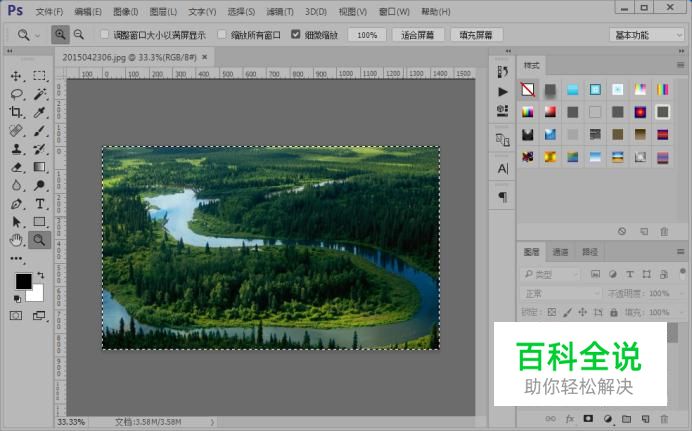
Task: Open the 3D(D) menu
Action: 316,11
